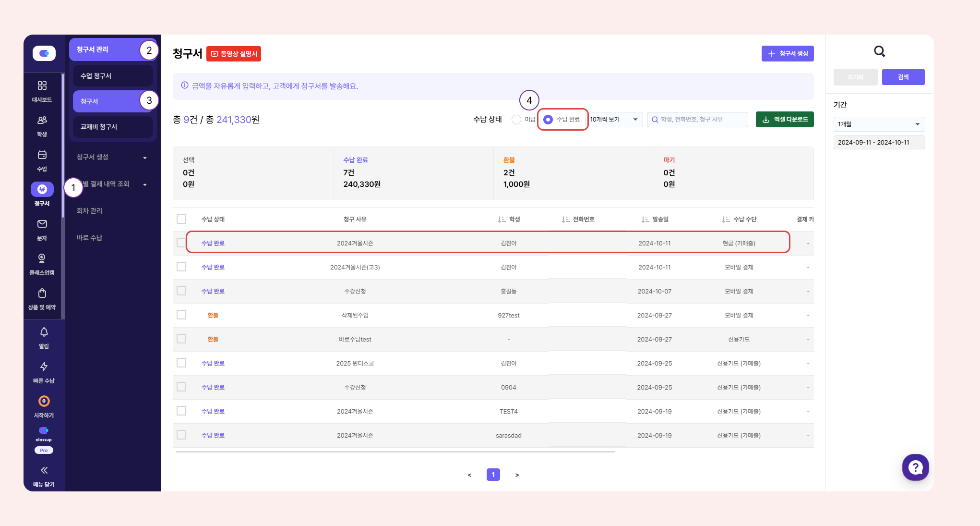
Task: Select 수업 청구서 menu item
Action: click(x=112, y=76)
